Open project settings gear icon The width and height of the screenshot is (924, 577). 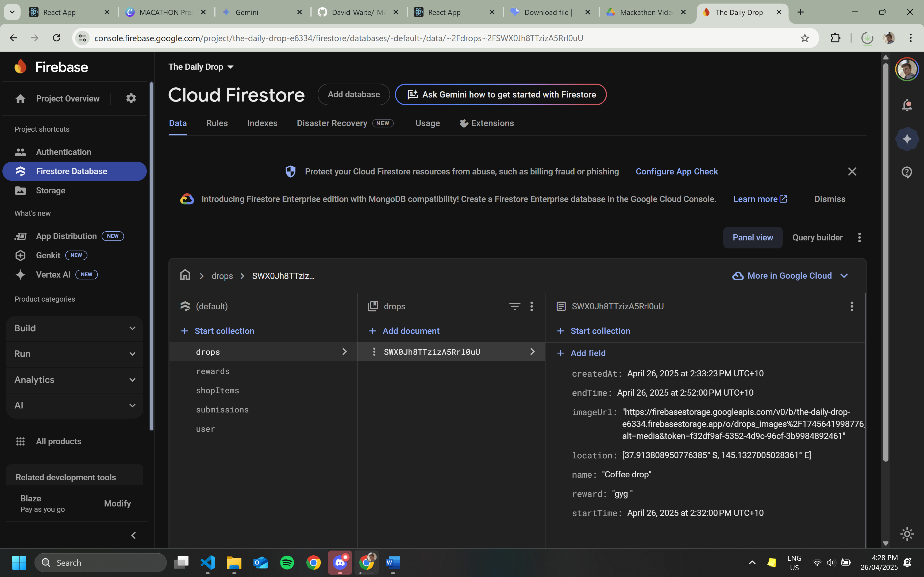point(131,99)
